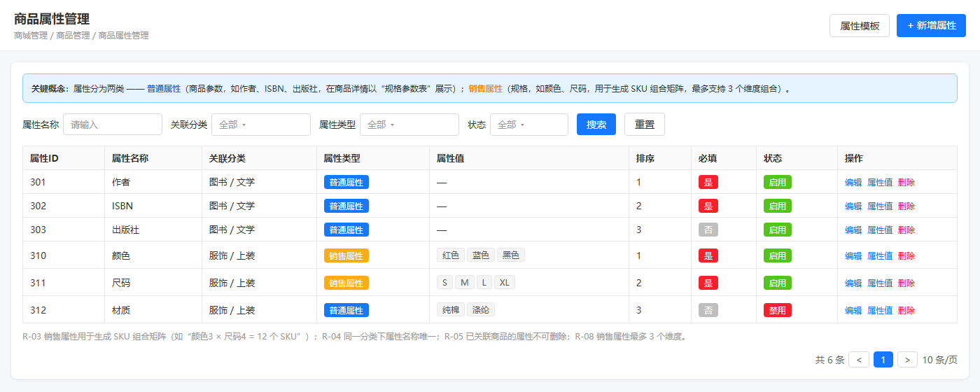Open 属性值 for the ISBN row

(880, 206)
